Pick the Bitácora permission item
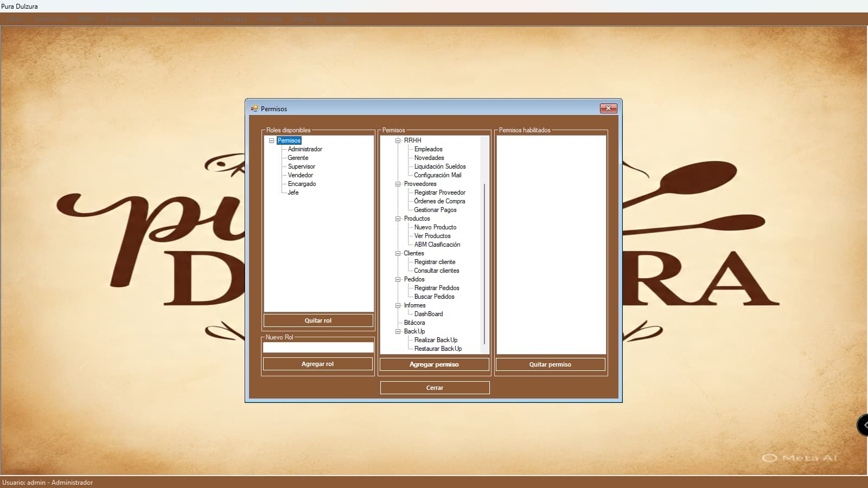The width and height of the screenshot is (868, 488). pyautogui.click(x=414, y=323)
